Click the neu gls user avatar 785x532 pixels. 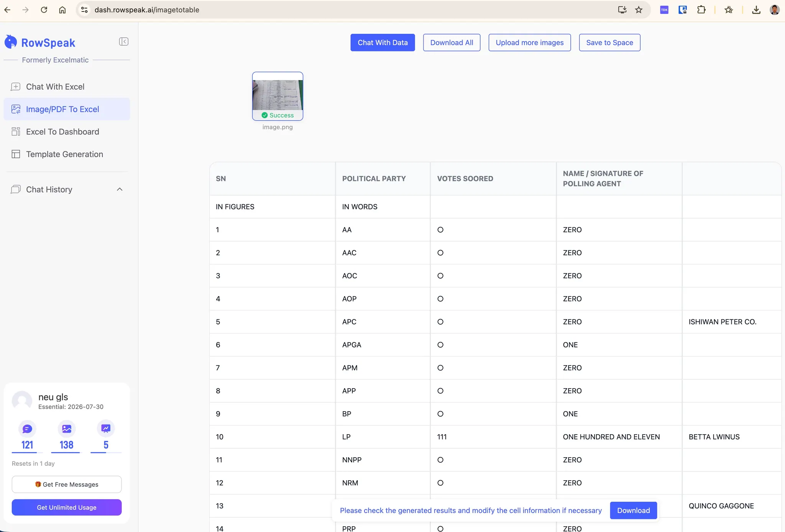[22, 401]
